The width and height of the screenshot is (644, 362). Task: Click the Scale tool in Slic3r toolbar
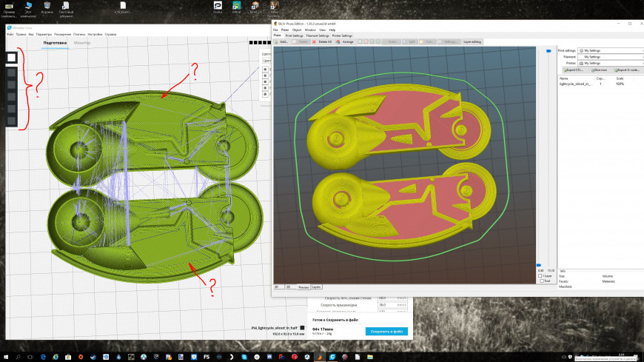pyautogui.click(x=391, y=42)
